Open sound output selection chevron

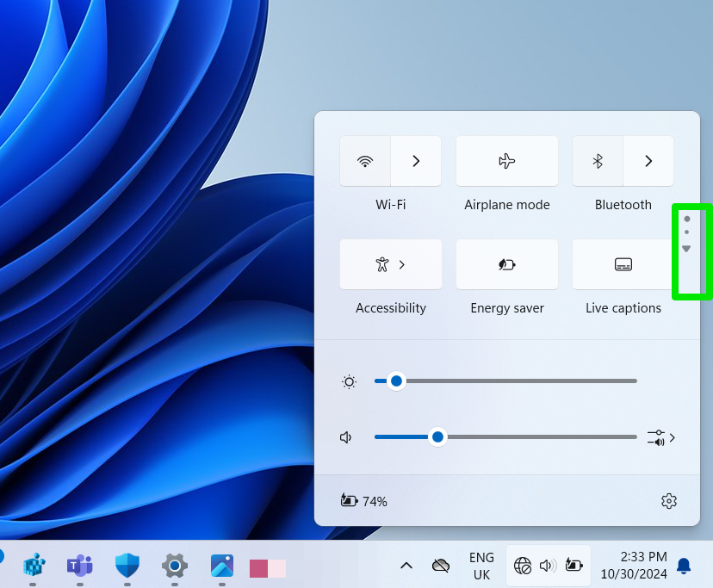(661, 438)
